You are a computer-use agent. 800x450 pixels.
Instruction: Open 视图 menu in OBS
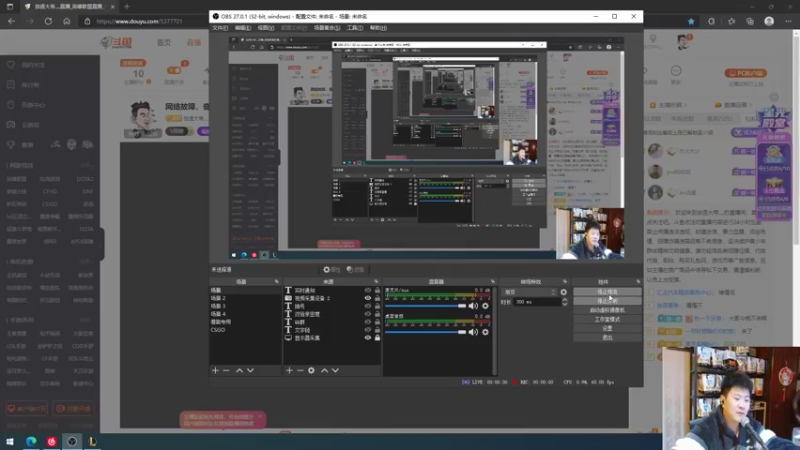pos(265,28)
